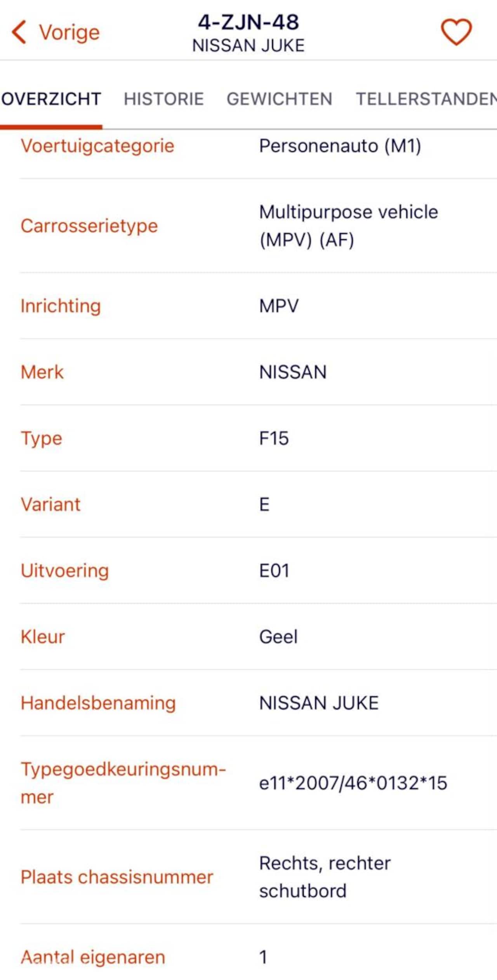
Task: Tap the Plaats chassisnummer label
Action: click(x=117, y=877)
